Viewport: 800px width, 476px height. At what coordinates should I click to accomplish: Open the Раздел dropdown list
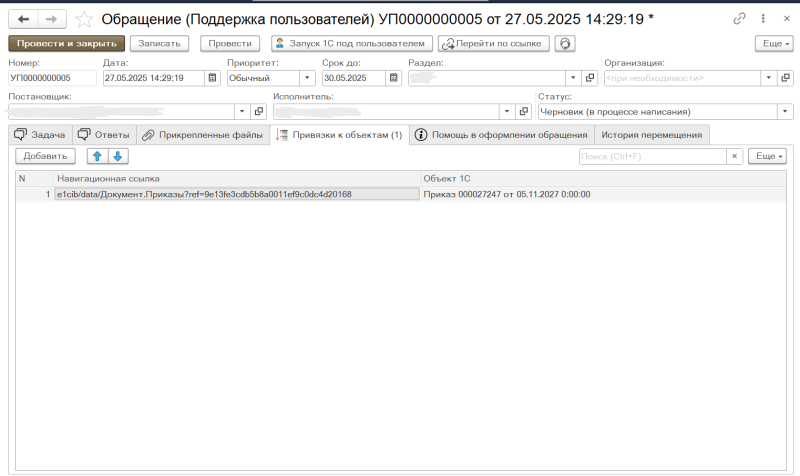point(573,78)
